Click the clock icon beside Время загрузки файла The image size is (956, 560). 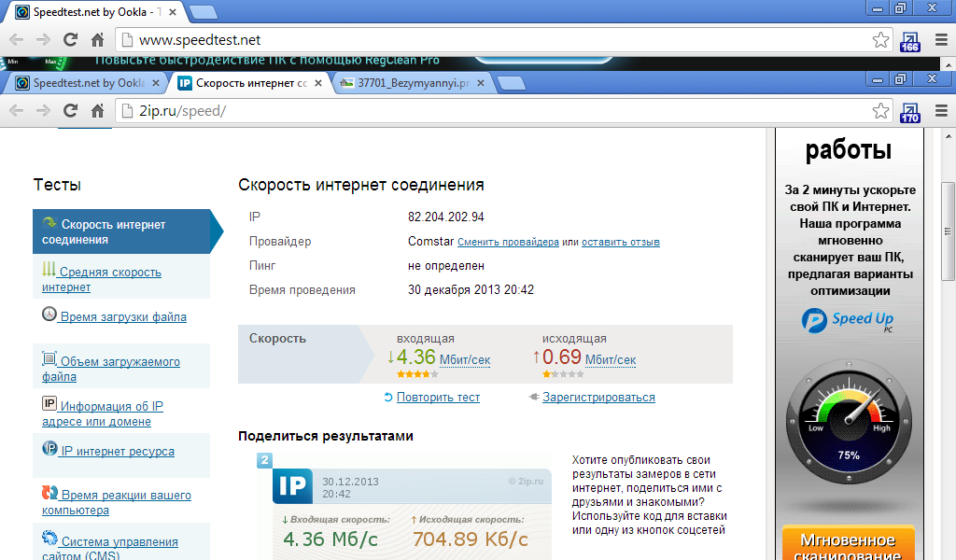[49, 315]
